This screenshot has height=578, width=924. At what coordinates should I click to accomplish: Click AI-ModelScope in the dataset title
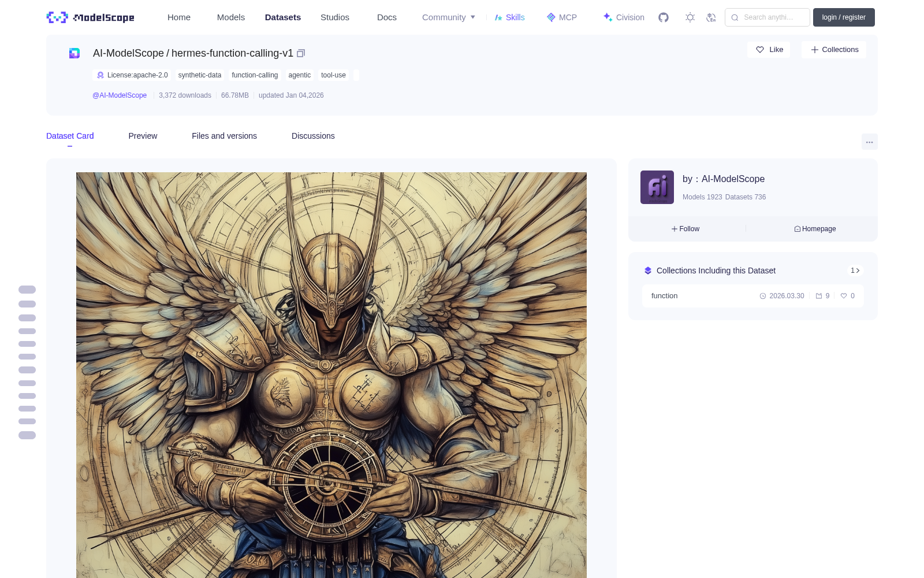[x=128, y=53]
